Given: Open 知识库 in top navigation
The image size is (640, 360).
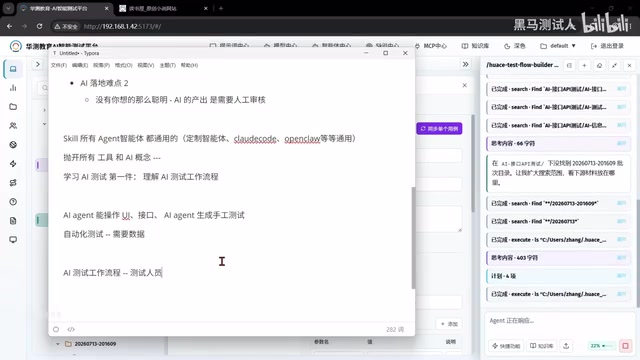Looking at the screenshot, I should 475,46.
